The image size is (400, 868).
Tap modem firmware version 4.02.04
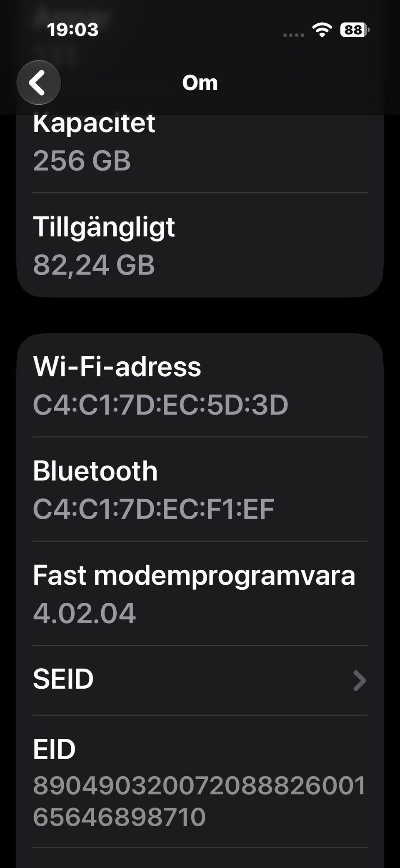(x=84, y=613)
